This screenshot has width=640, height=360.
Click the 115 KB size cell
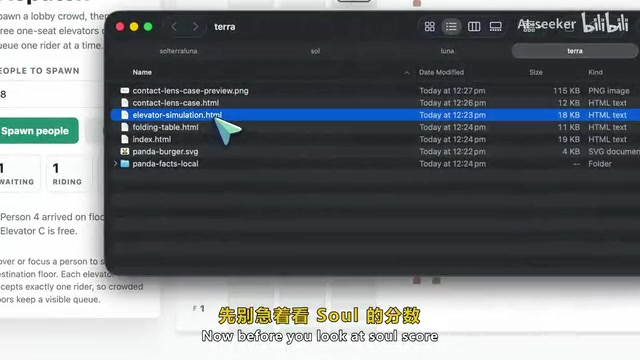point(566,91)
